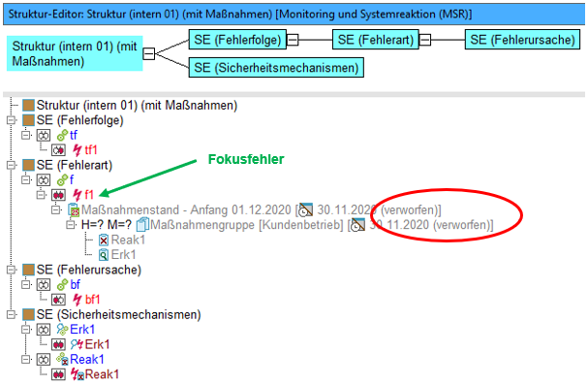Image resolution: width=588 pixels, height=385 pixels.
Task: Collapse the SE (Fehlerfolge) box in diagram
Action: tap(293, 40)
